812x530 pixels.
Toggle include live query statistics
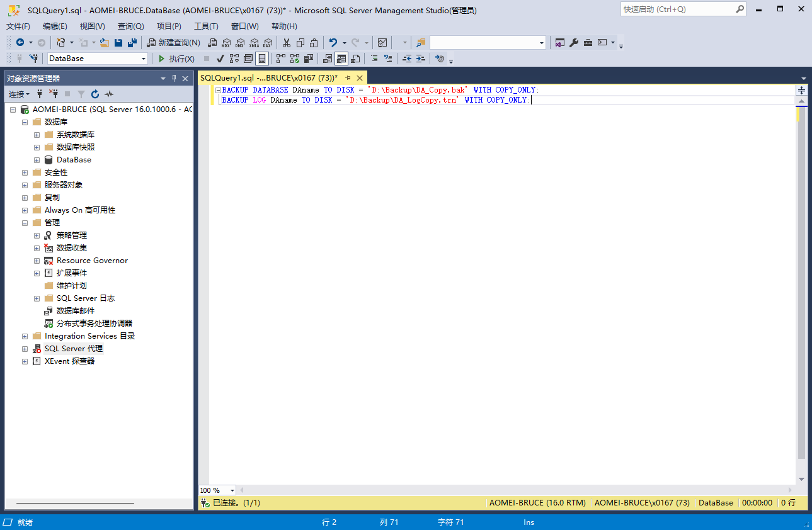(294, 59)
